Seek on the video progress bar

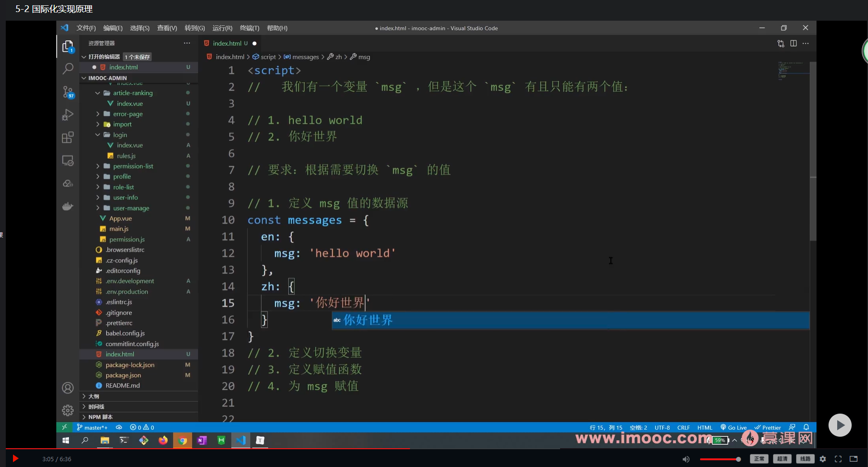coord(437,449)
